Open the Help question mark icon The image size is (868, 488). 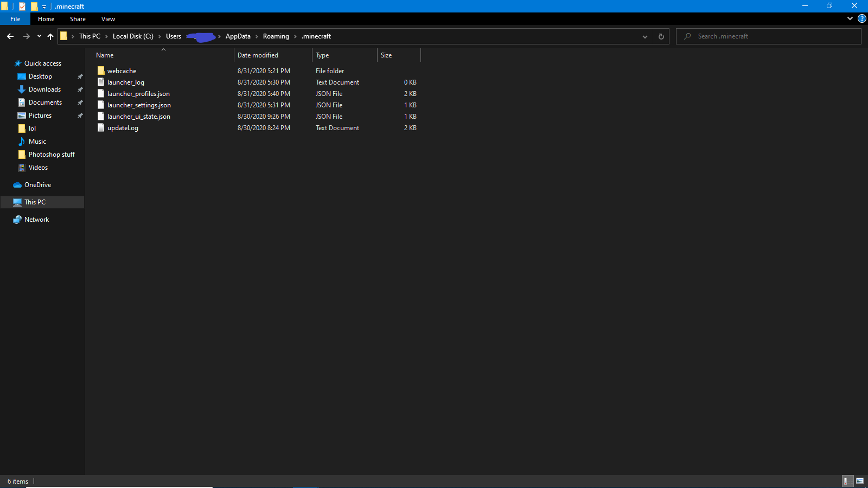tap(861, 18)
